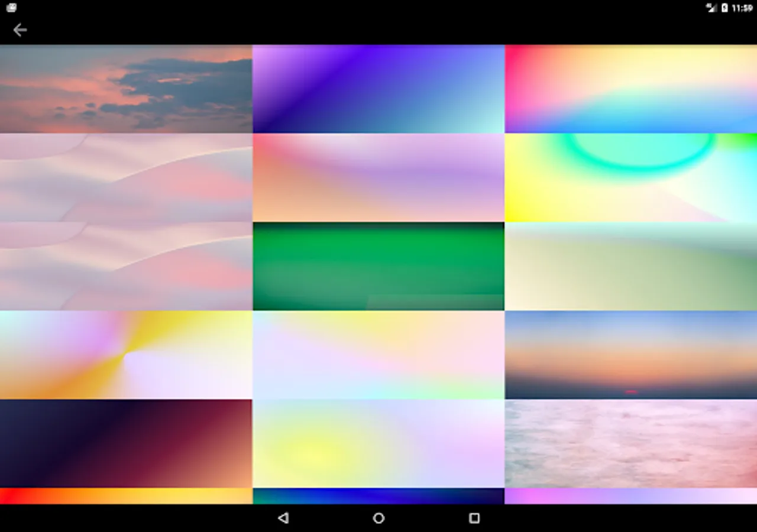Choose the purple-to-blue diagonal gradient wallpaper

378,89
